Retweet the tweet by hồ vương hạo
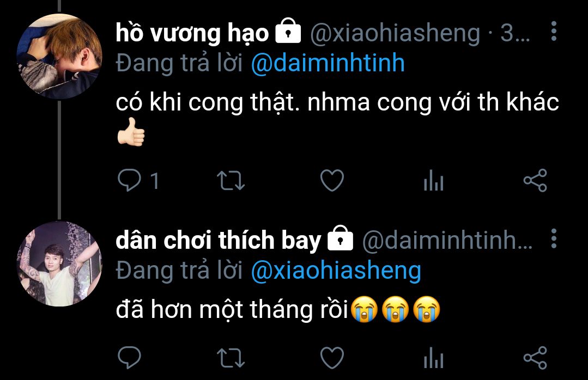This screenshot has height=380, width=588. 231,181
